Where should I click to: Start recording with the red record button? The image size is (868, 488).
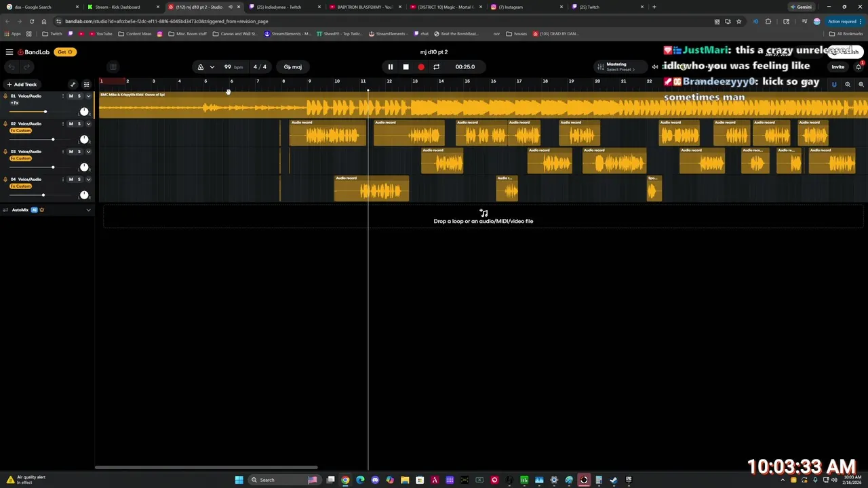coord(421,67)
